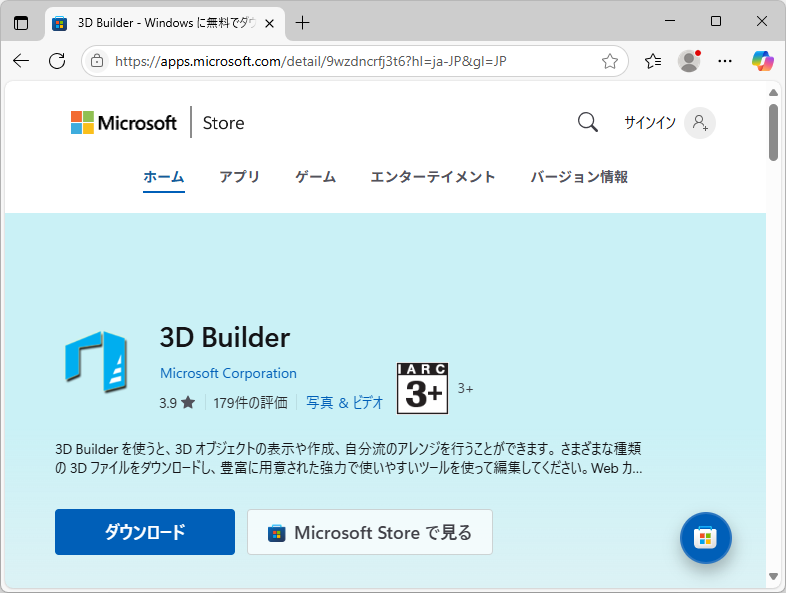Open the アプリ tab

[x=239, y=177]
